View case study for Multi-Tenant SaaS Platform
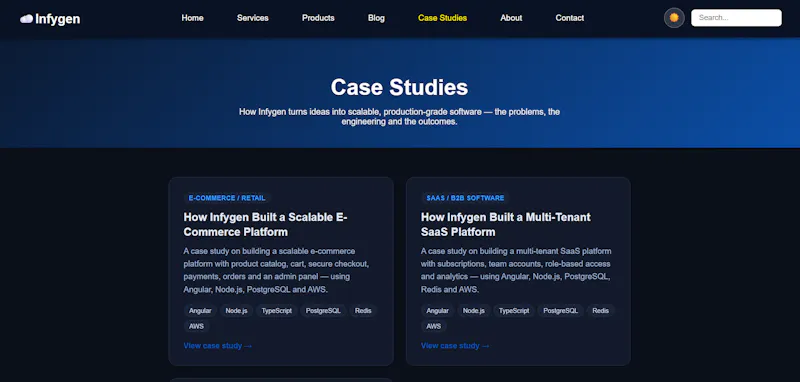 pyautogui.click(x=455, y=346)
